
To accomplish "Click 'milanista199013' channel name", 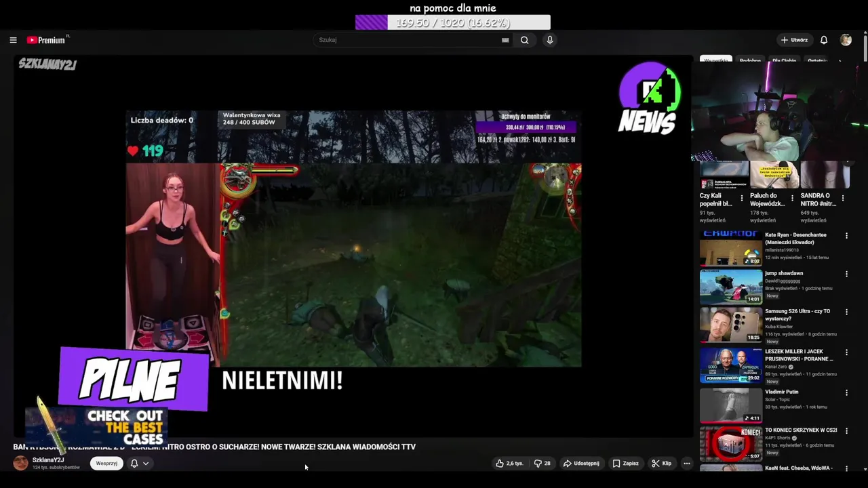I will pos(782,250).
